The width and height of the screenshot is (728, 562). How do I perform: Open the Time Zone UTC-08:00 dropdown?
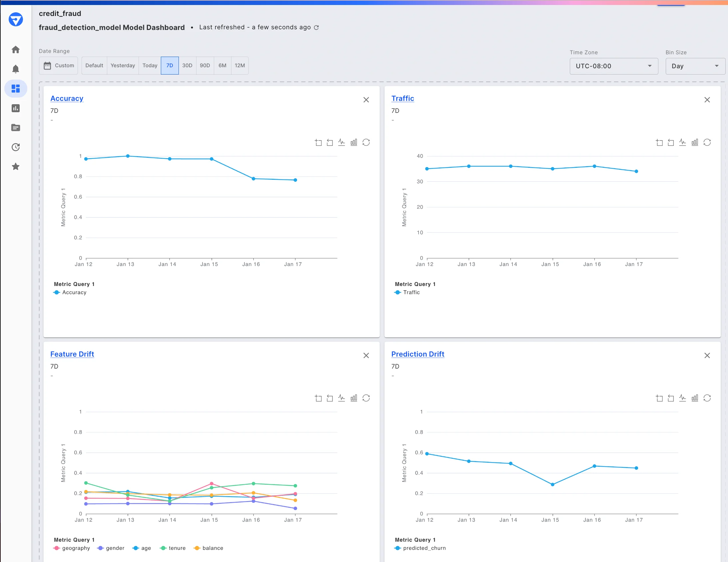[x=614, y=66]
